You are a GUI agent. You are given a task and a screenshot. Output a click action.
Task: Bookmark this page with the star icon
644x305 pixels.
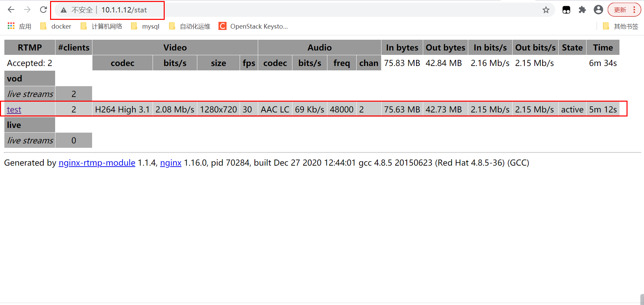coord(546,10)
